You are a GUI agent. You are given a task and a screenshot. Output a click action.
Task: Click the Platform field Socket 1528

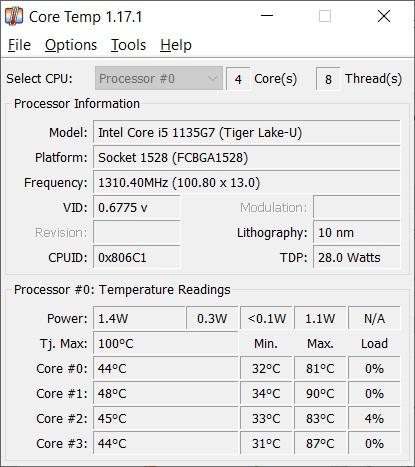pyautogui.click(x=246, y=158)
